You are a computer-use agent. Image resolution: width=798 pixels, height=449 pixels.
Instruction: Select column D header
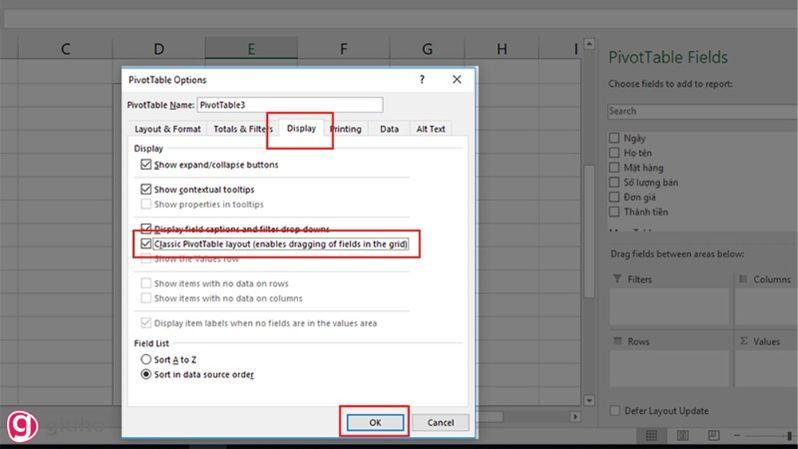(159, 49)
